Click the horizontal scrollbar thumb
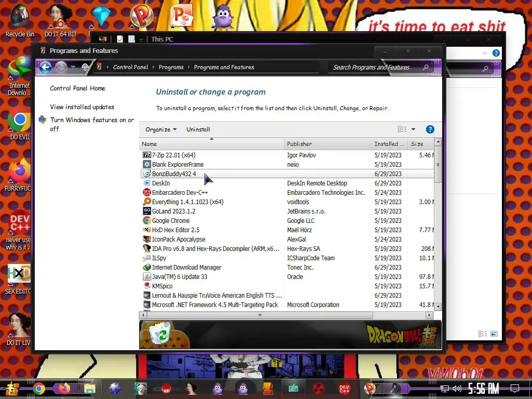This screenshot has height=399, width=532. click(260, 315)
